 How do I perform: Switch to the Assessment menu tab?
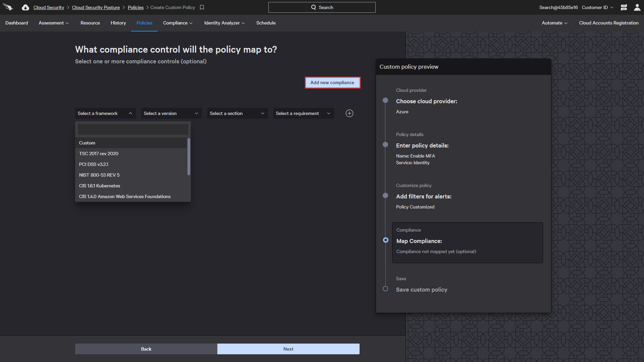click(53, 23)
